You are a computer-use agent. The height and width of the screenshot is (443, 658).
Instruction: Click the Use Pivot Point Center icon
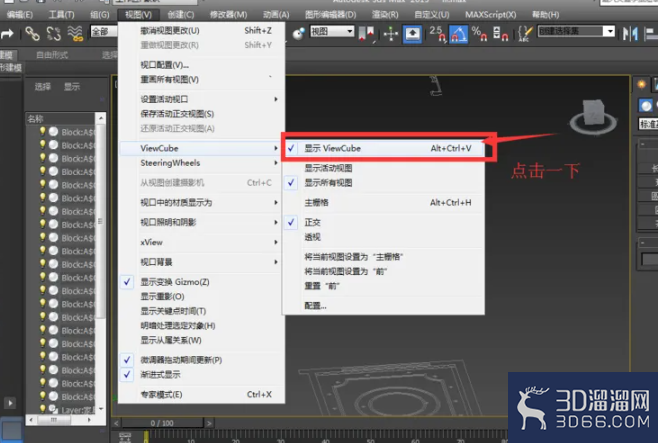366,34
